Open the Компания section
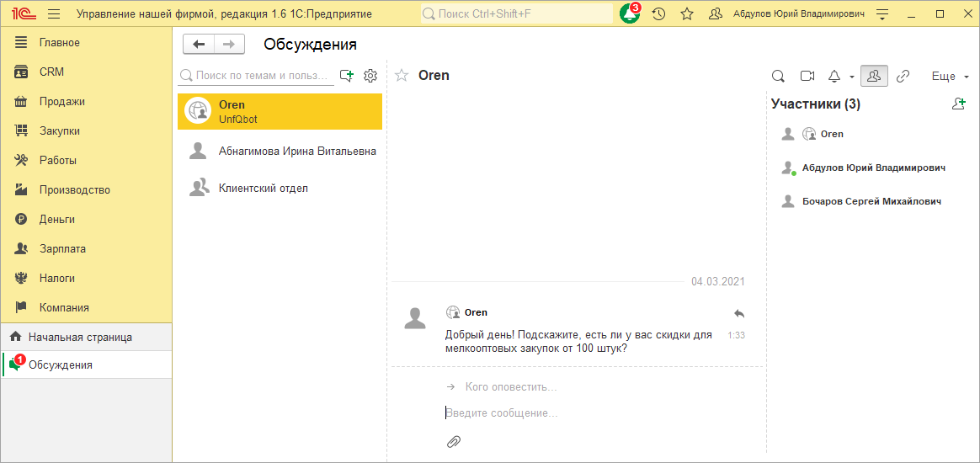The width and height of the screenshot is (980, 463). click(87, 307)
